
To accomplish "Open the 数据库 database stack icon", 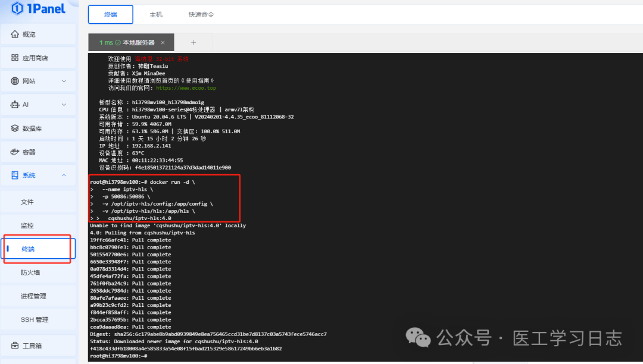I will tap(15, 128).
